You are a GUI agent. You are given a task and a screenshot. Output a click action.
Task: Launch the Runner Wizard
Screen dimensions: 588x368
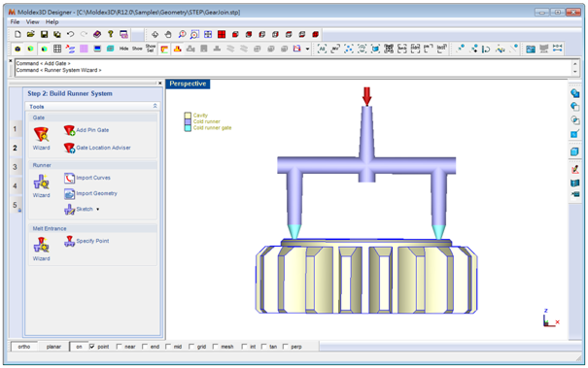(41, 185)
